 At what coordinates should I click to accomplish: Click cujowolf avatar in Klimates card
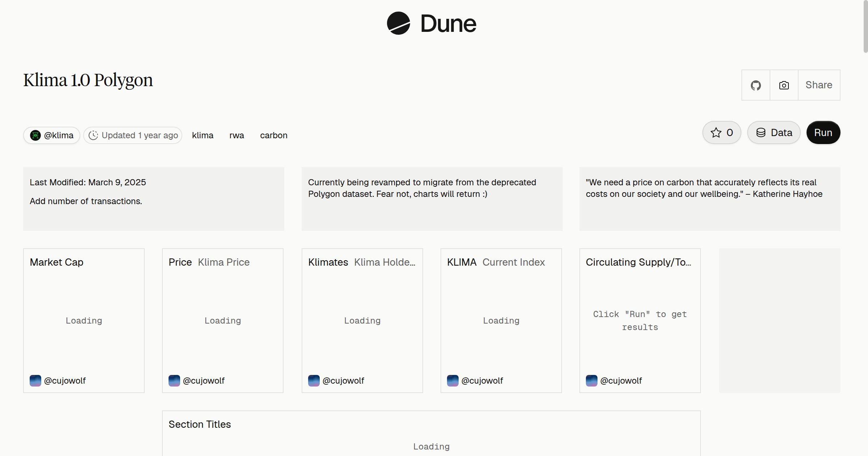coord(314,381)
